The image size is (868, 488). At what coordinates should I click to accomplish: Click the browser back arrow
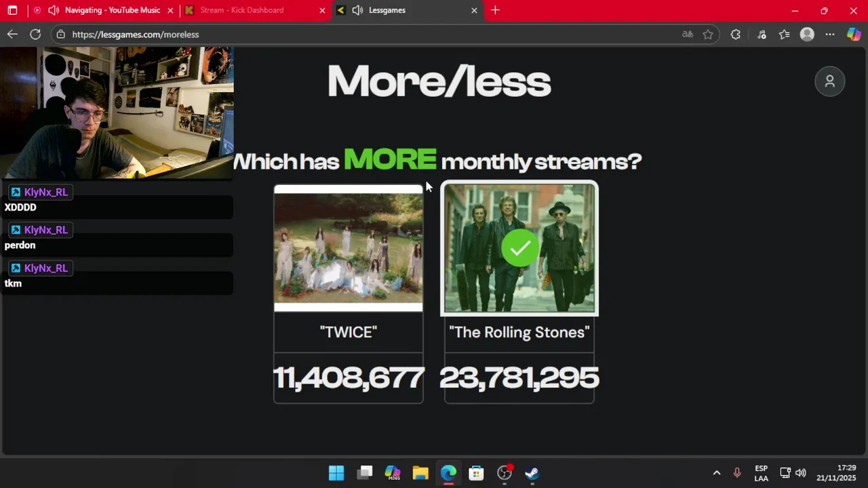[12, 34]
